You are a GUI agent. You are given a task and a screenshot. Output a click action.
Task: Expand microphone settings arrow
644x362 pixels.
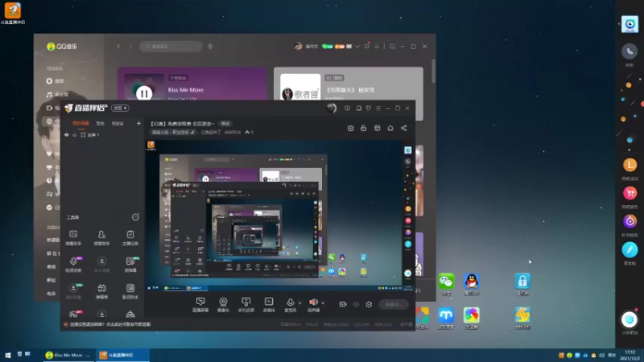click(299, 303)
